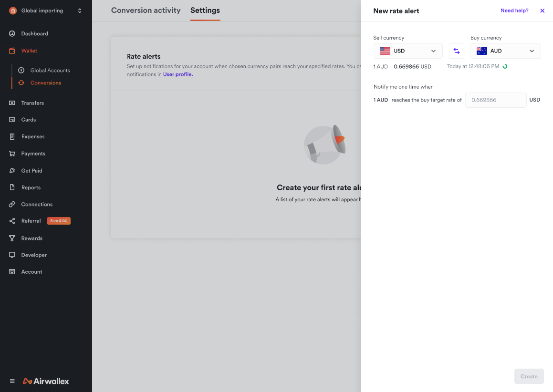Image resolution: width=553 pixels, height=392 pixels.
Task: Switch to the Conversion activity tab
Action: point(146,10)
